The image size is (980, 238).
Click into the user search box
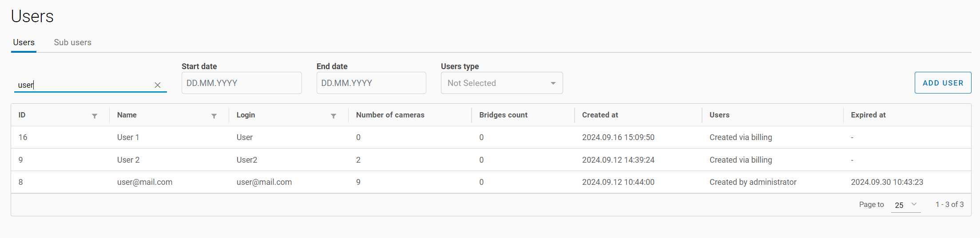(84, 85)
